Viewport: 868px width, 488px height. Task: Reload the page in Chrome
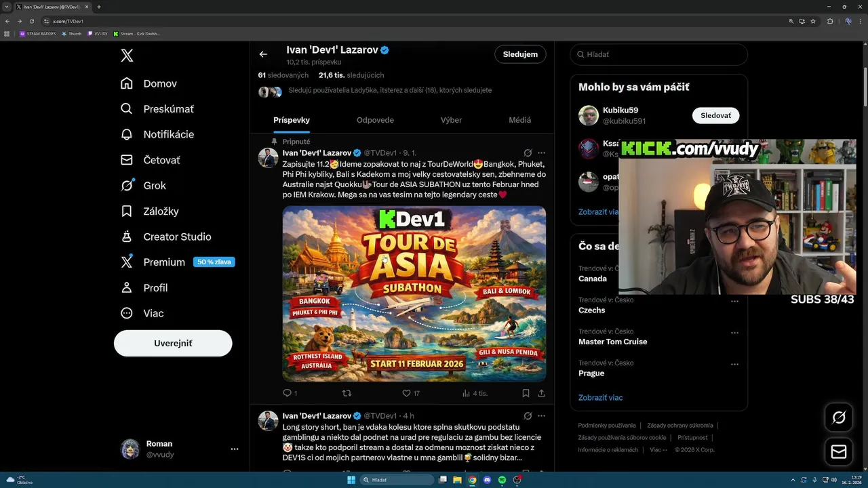click(31, 21)
